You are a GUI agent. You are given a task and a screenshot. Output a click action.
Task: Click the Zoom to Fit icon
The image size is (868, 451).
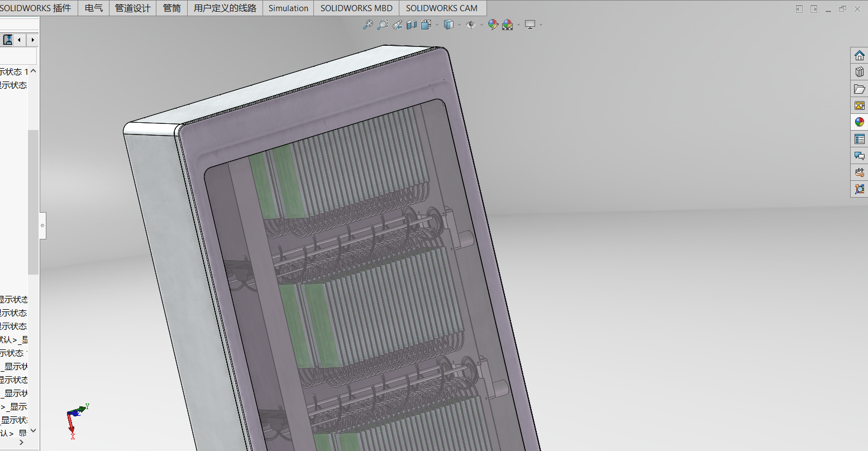click(368, 25)
